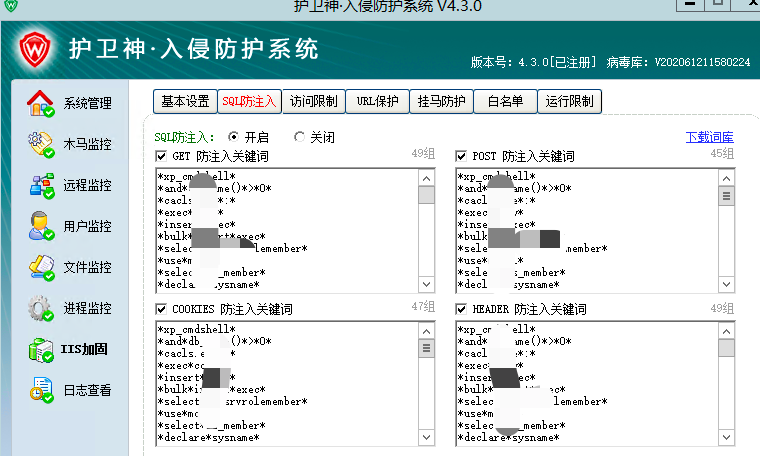Switch to the 基本设置 tab
The image size is (760, 456).
coord(185,101)
